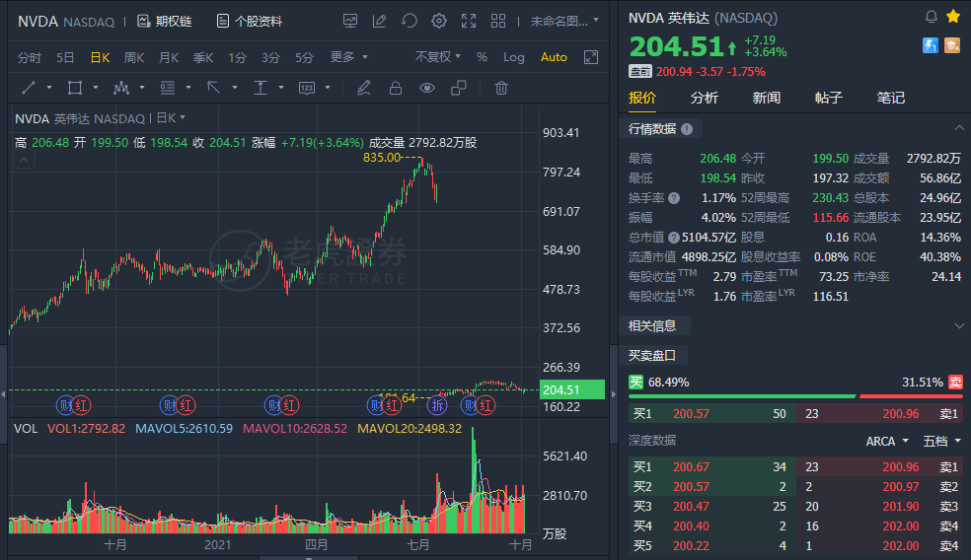This screenshot has height=560, width=971.
Task: Open chart settings gear icon
Action: click(x=439, y=21)
